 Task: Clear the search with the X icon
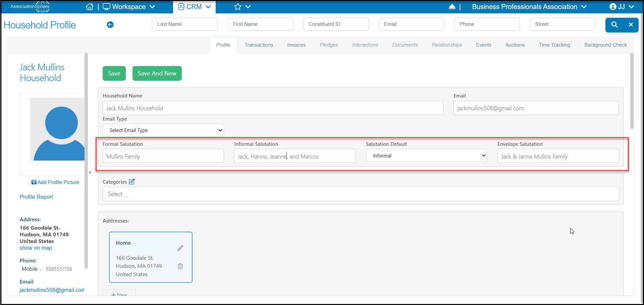631,25
